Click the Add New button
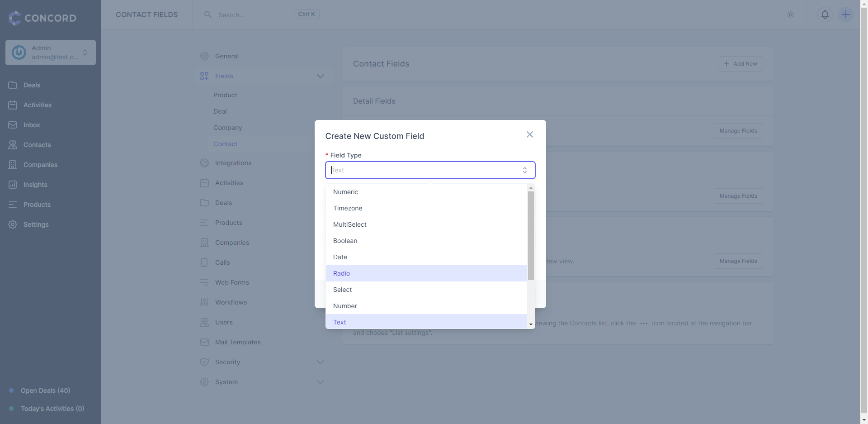868x424 pixels. tap(741, 64)
